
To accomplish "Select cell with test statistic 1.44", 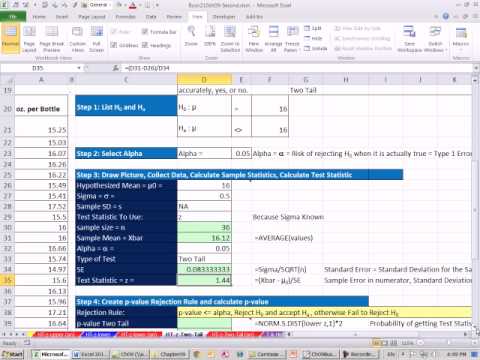I will pos(204,280).
